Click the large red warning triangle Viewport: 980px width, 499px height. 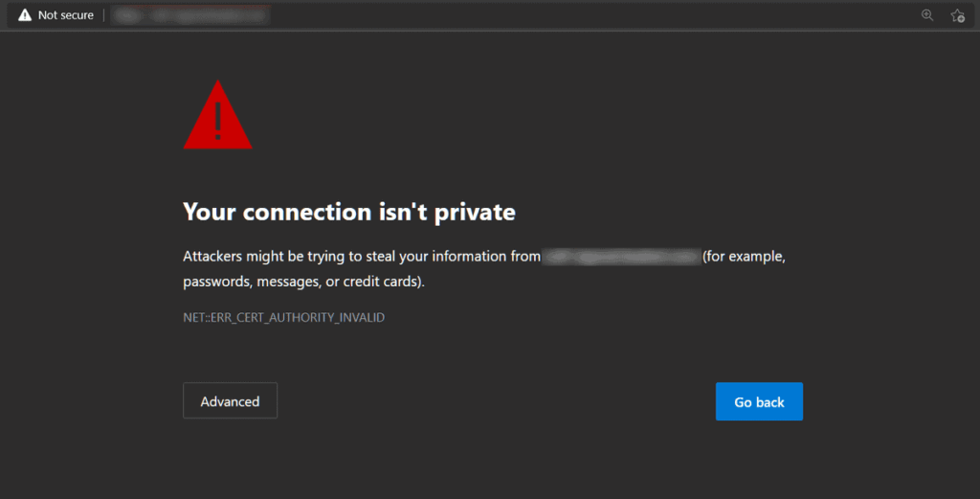point(217,114)
